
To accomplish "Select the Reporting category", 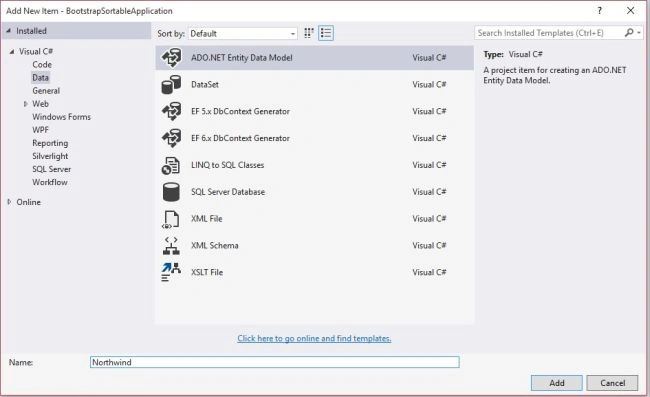I will coord(50,143).
